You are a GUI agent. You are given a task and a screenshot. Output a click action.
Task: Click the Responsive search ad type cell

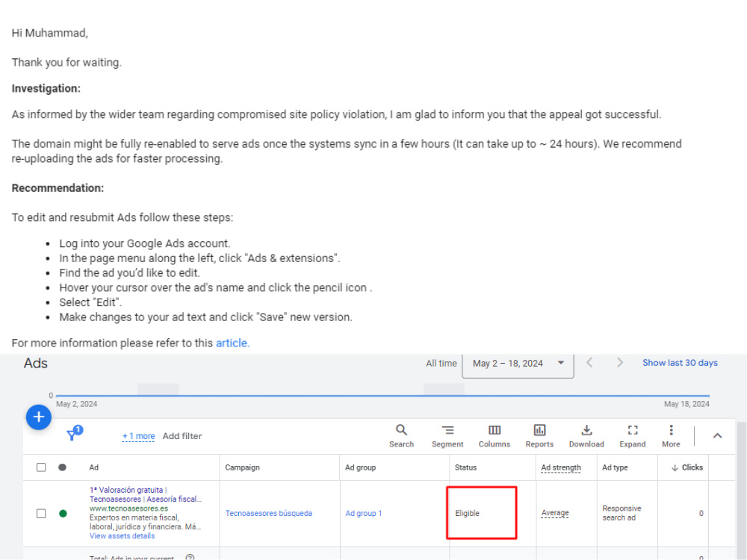coord(622,513)
